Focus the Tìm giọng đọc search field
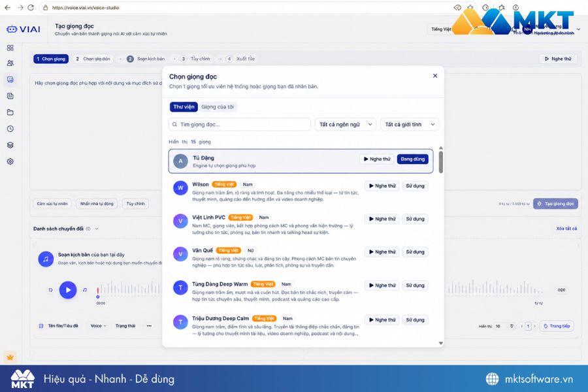588x392 pixels. pyautogui.click(x=240, y=125)
